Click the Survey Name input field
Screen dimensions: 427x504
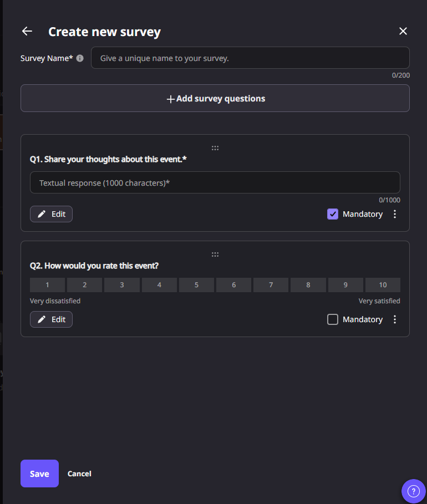coord(250,58)
